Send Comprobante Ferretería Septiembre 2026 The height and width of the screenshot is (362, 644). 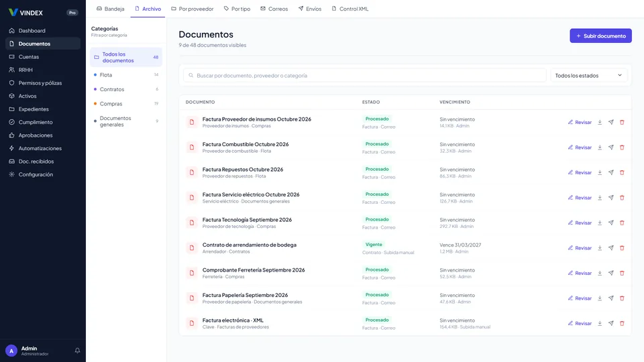pyautogui.click(x=610, y=273)
